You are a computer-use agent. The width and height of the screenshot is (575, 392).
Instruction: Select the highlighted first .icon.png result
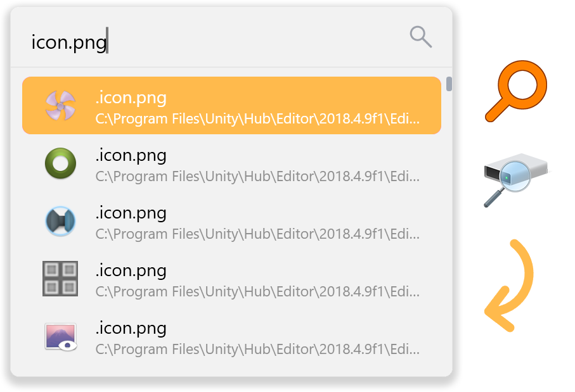pyautogui.click(x=231, y=106)
